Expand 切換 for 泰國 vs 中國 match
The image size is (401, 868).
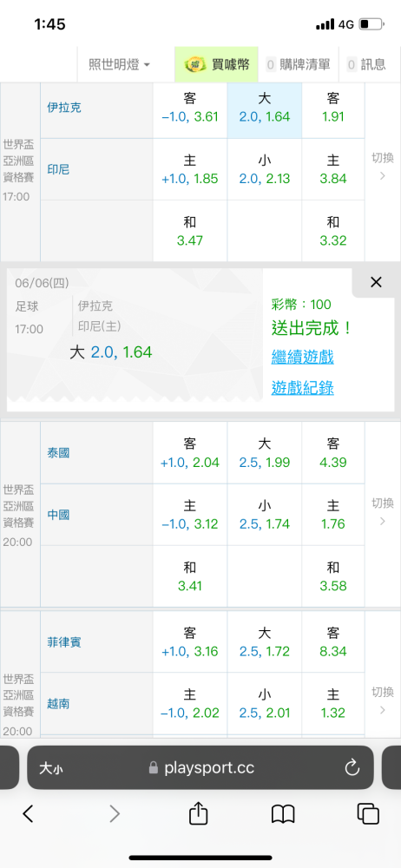point(382,511)
